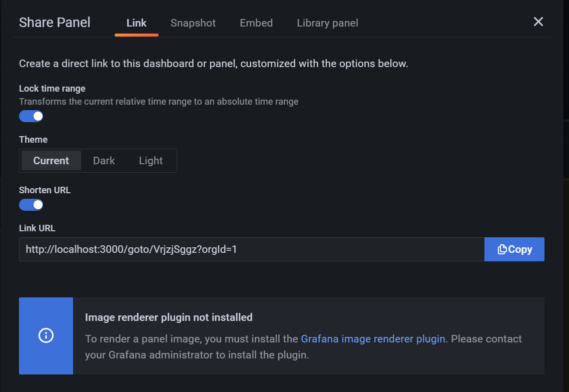The image size is (569, 392).
Task: Go to the Library panel tab
Action: [327, 23]
